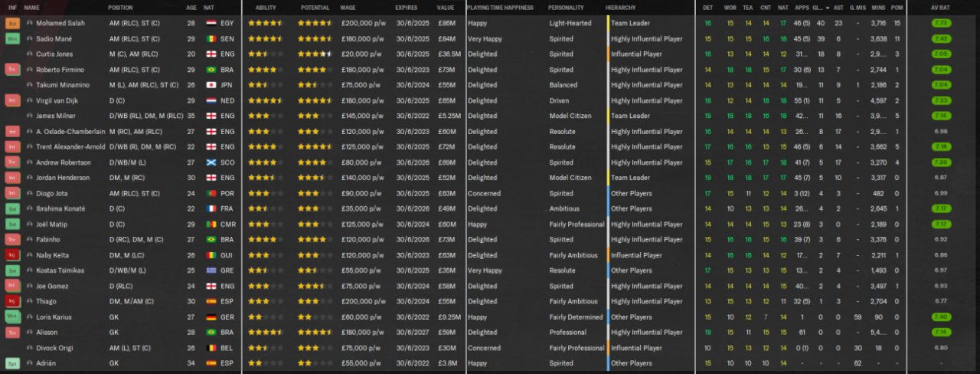Screen dimensions: 980x374
Task: Open Trent Alexander-Arnold's player name link
Action: pos(70,147)
